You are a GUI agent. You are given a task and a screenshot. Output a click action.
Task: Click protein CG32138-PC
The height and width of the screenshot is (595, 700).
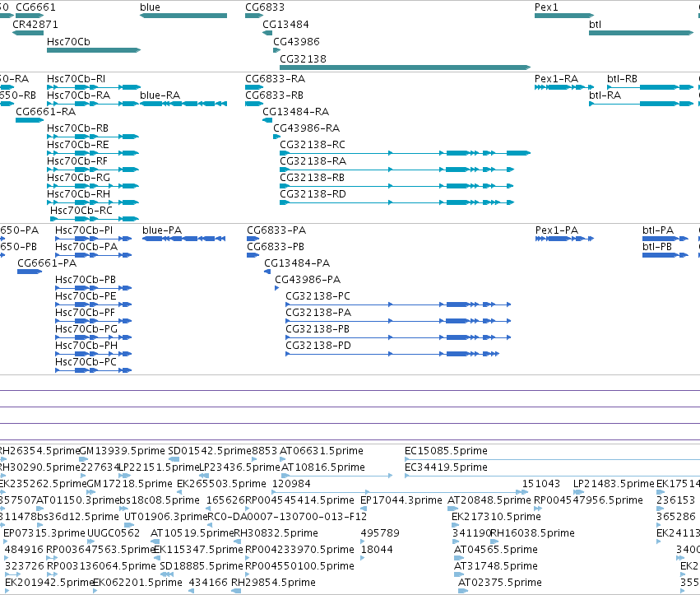pos(398,304)
